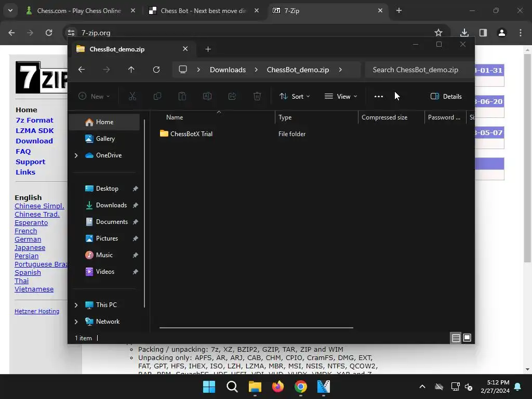Click chevron after ChessBot_demo.zip in breadcrumb
This screenshot has height=399, width=532.
(x=340, y=70)
